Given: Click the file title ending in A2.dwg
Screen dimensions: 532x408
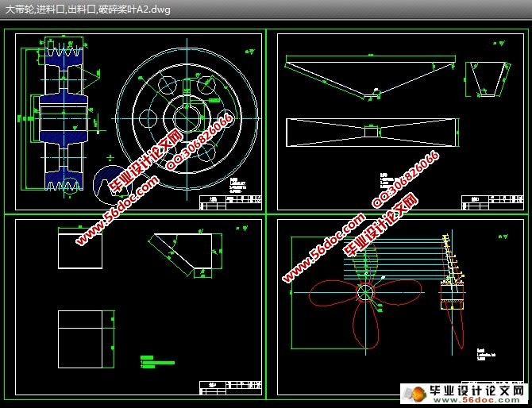Looking at the screenshot, I should [x=87, y=9].
